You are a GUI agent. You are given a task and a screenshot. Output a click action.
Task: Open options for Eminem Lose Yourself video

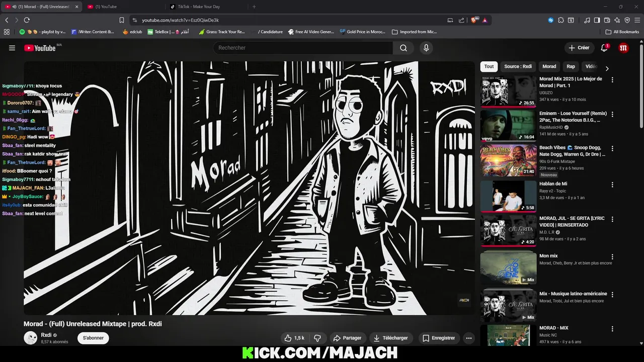(612, 114)
